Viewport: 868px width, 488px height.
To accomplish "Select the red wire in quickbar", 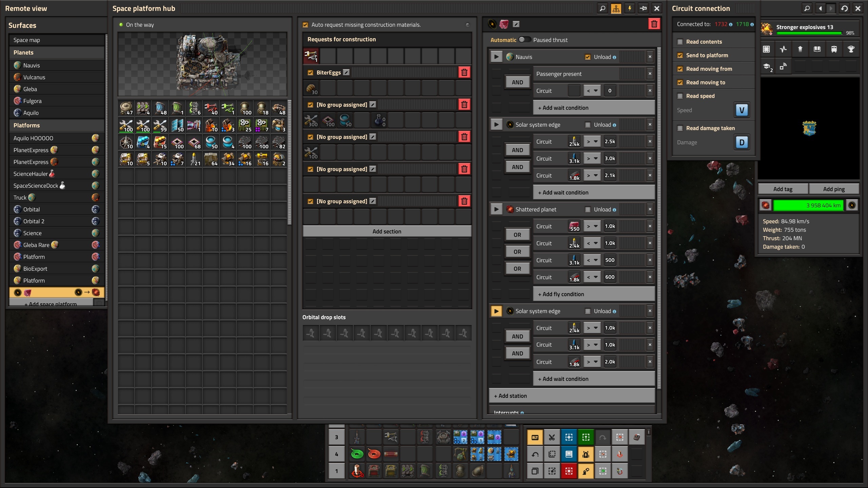I will coord(374,454).
